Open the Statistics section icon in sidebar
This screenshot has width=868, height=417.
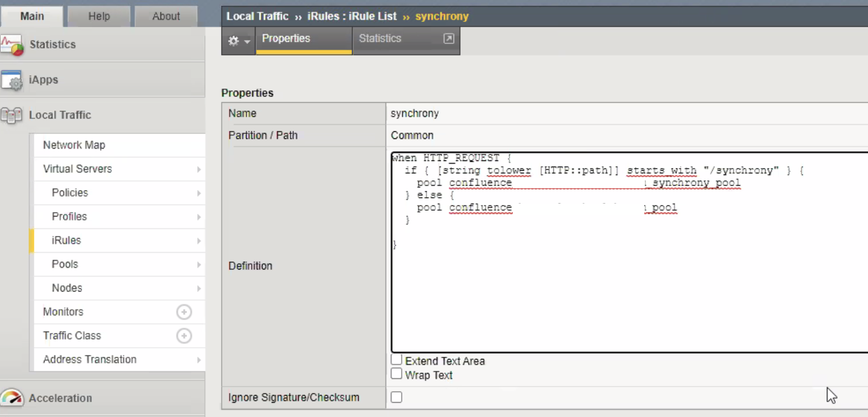coord(12,45)
